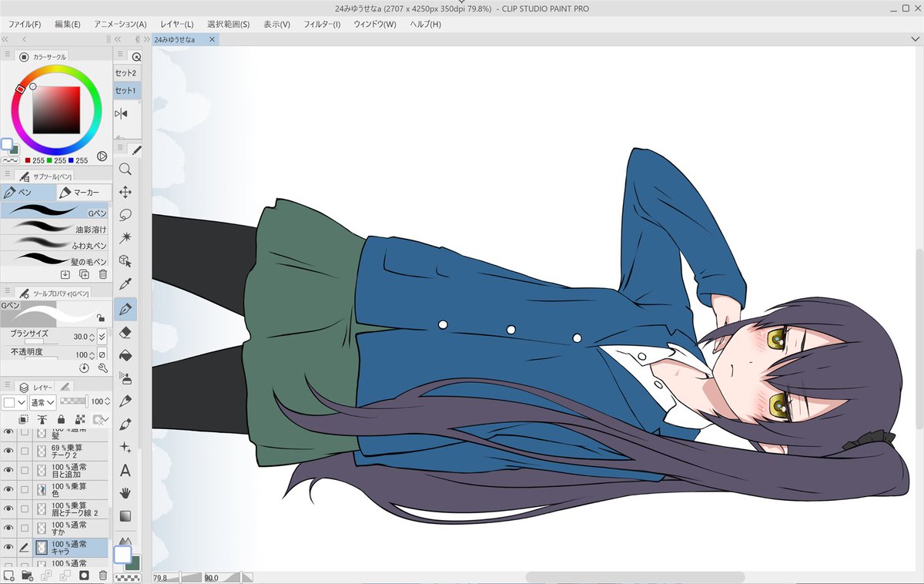This screenshot has height=584, width=924.
Task: Open the フィルター(I) menu
Action: [322, 24]
